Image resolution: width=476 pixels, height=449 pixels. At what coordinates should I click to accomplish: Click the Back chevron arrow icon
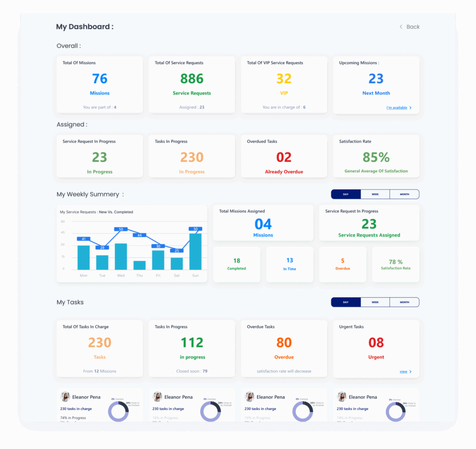pos(401,27)
